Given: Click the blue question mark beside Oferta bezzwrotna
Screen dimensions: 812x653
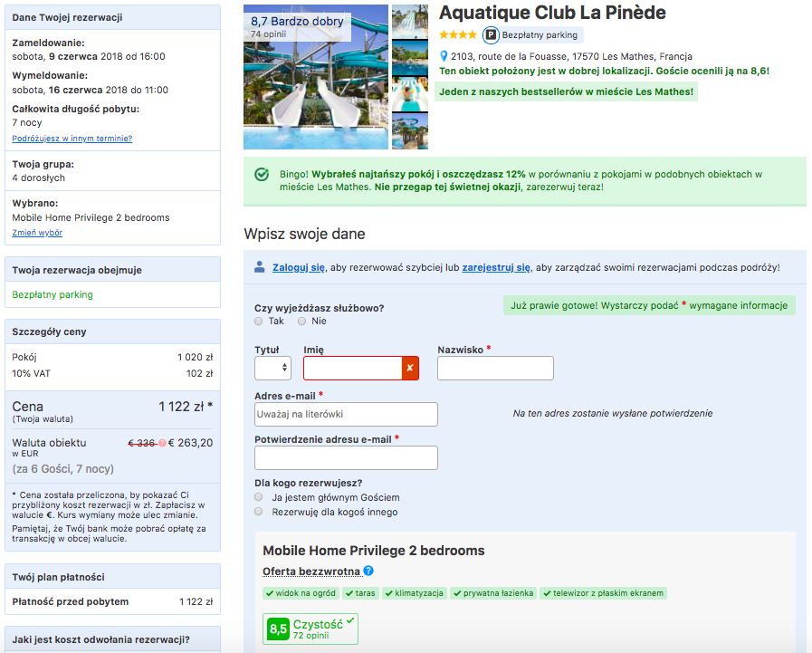Looking at the screenshot, I should pos(368,571).
